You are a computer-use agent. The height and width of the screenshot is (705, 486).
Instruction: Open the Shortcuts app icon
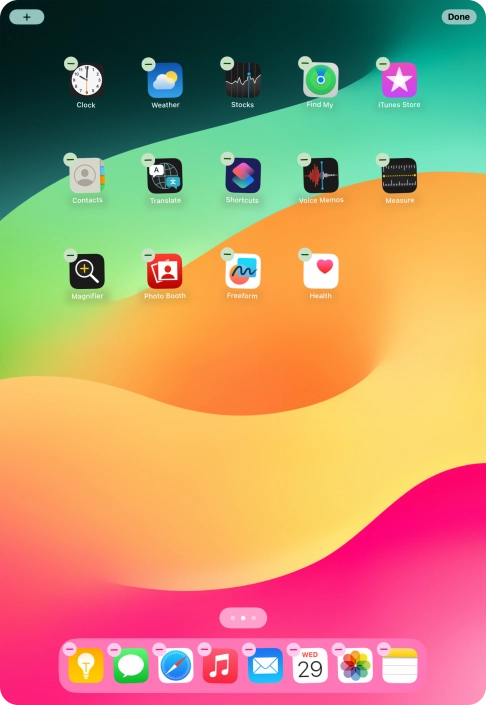tap(243, 176)
